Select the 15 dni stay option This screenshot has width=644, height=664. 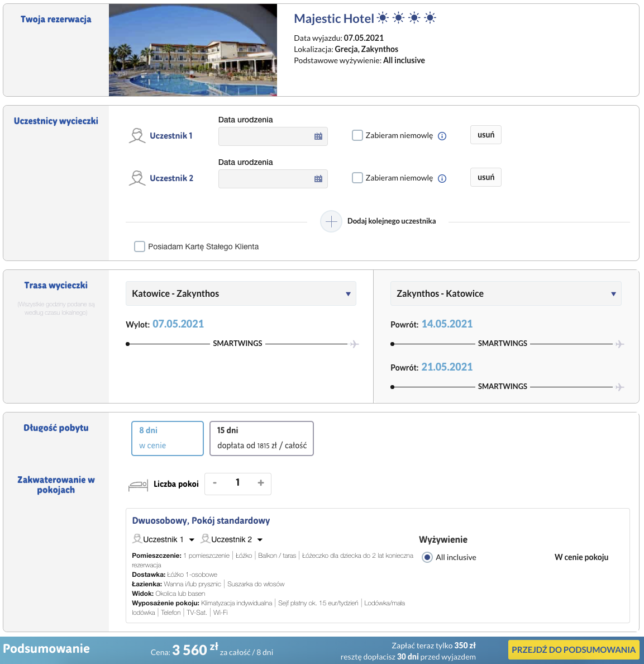[x=261, y=438]
